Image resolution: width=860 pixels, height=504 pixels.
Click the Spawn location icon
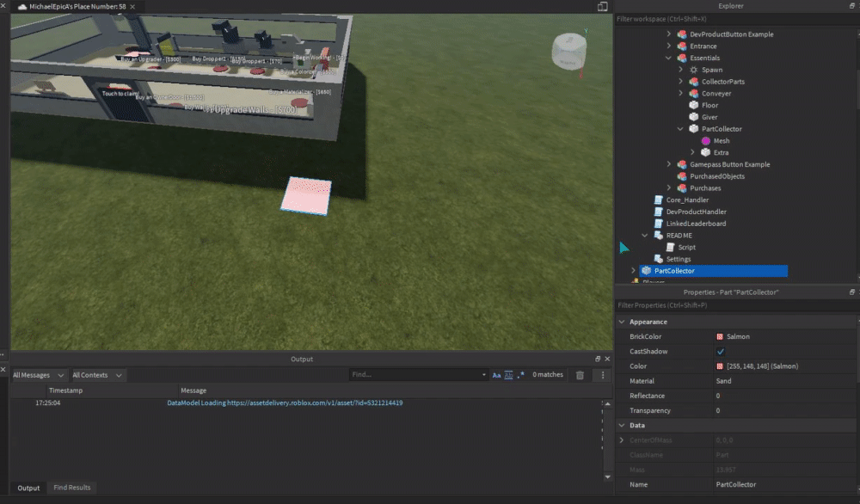(694, 70)
